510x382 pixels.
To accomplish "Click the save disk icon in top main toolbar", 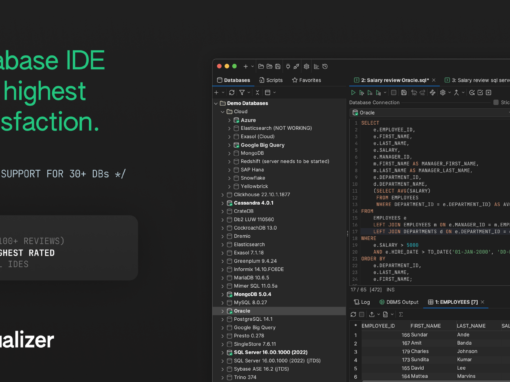I will click(278, 67).
